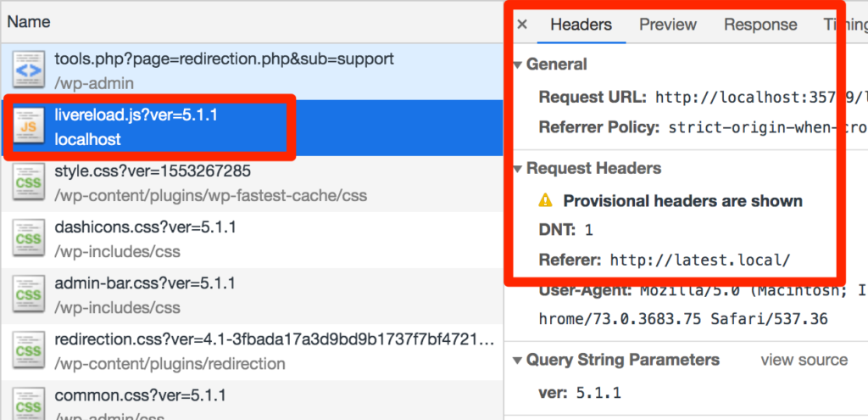Select the tools.php document file icon

[28, 71]
